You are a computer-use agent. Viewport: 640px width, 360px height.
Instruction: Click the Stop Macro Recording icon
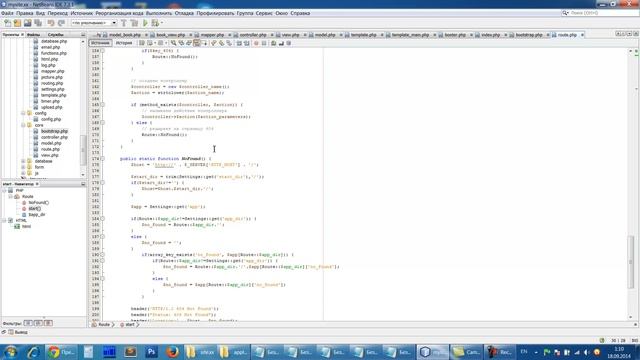(264, 43)
